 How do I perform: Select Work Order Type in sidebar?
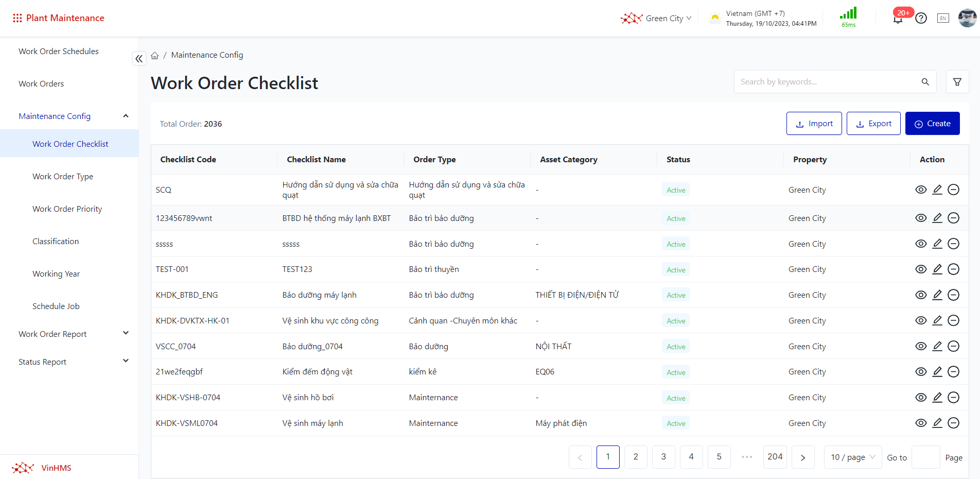(63, 176)
